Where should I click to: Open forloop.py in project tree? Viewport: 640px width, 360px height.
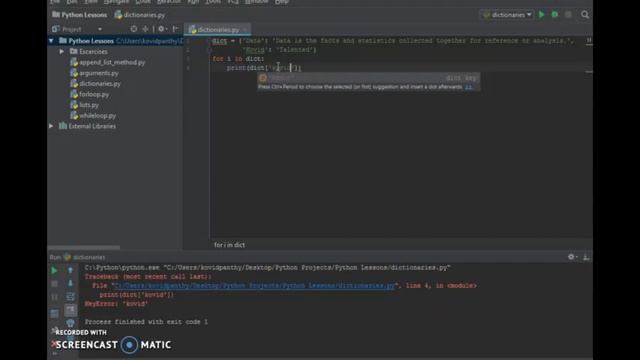(90, 94)
